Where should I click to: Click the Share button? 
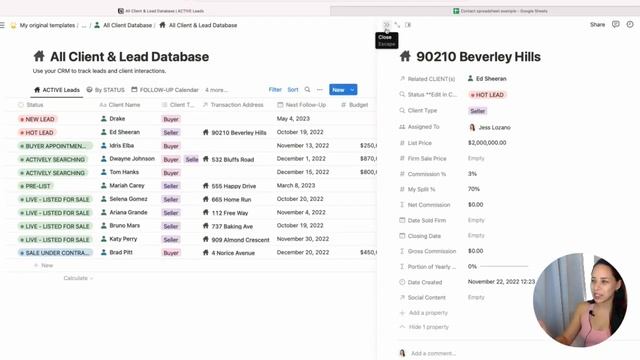597,24
